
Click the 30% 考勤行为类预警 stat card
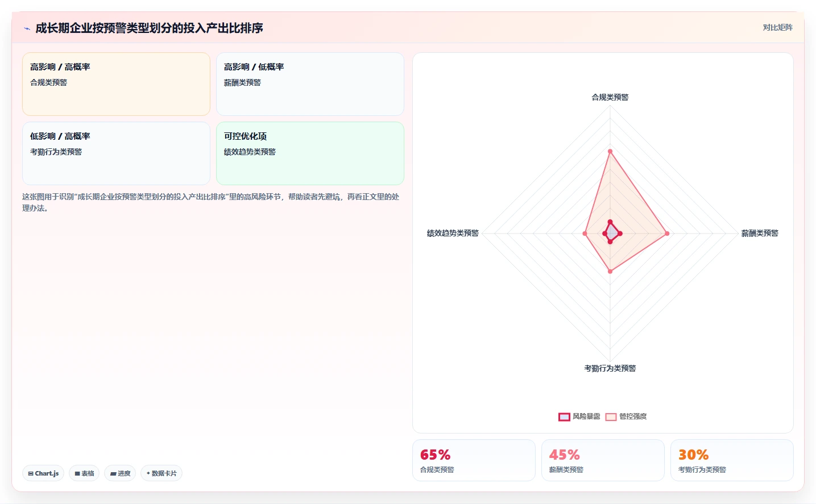732,460
